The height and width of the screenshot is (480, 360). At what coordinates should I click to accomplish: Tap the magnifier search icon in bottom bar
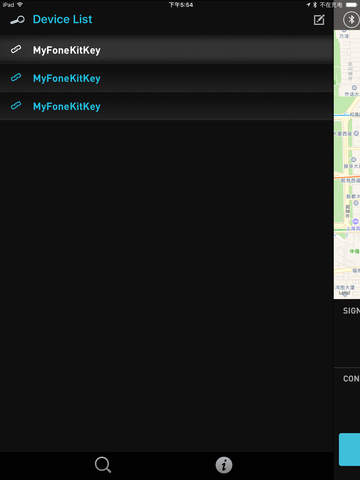click(103, 465)
